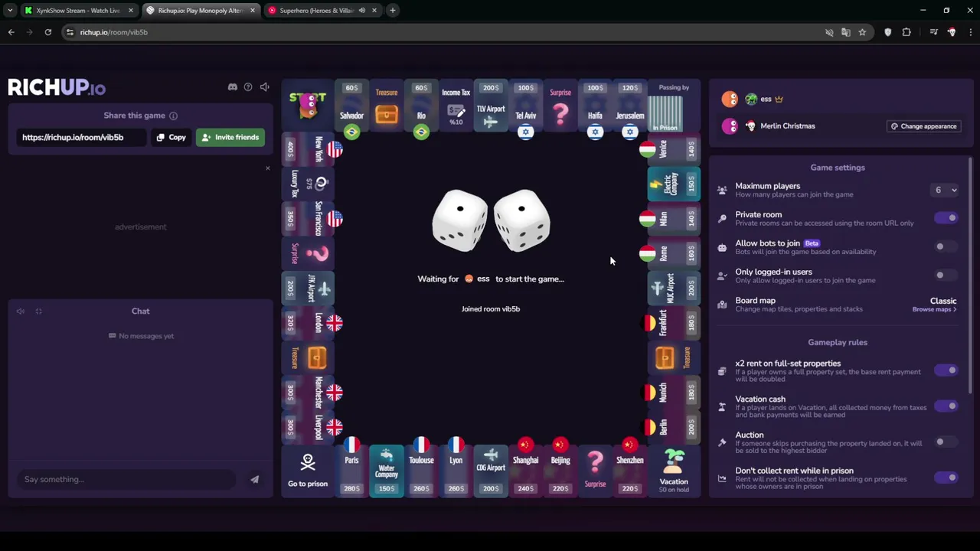Click the RICHUP.io logo
Viewport: 980px width, 551px height.
[x=57, y=87]
